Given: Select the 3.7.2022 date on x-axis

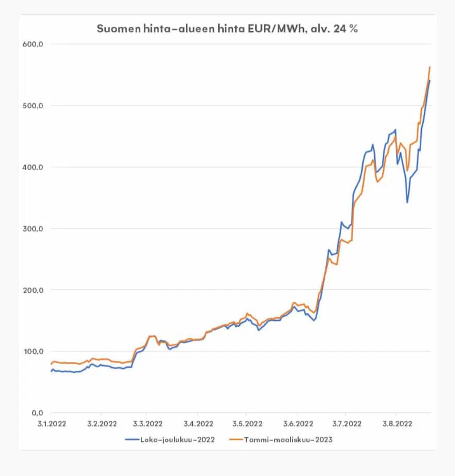Looking at the screenshot, I should point(346,424).
